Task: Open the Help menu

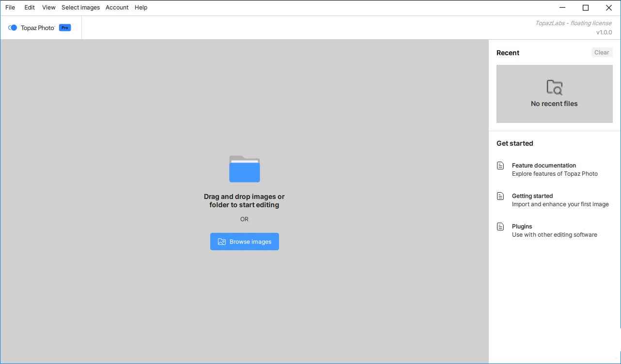Action: click(x=140, y=7)
